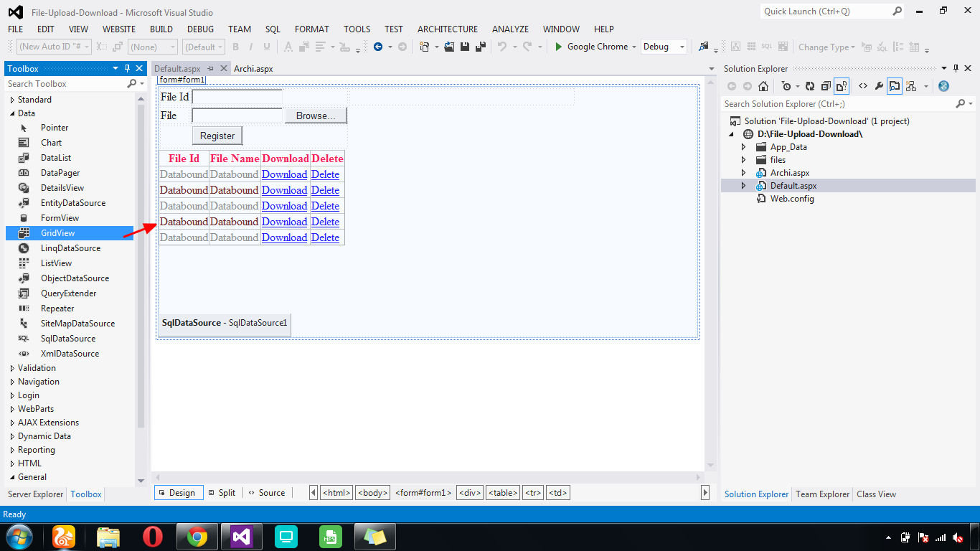Start debugging with the green play icon
980x551 pixels.
click(x=558, y=47)
